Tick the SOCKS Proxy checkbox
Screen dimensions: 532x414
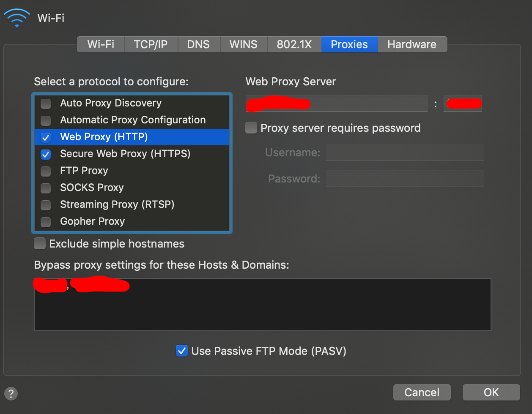point(46,188)
